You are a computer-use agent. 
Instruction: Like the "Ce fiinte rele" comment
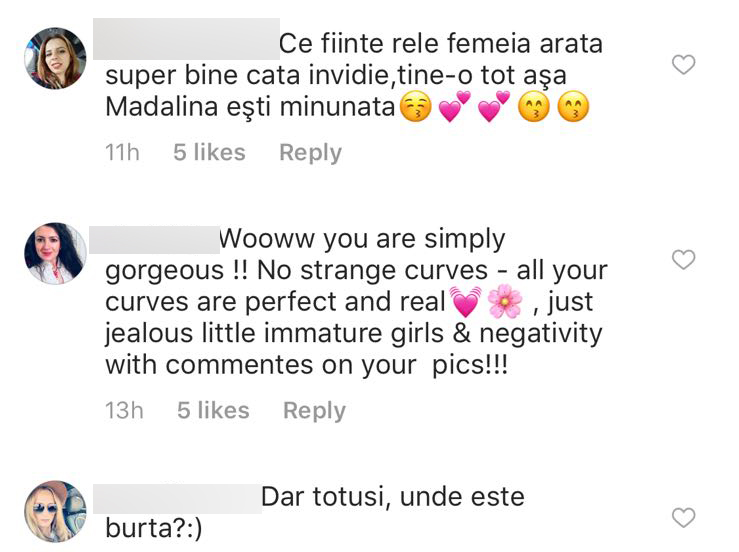(x=683, y=66)
